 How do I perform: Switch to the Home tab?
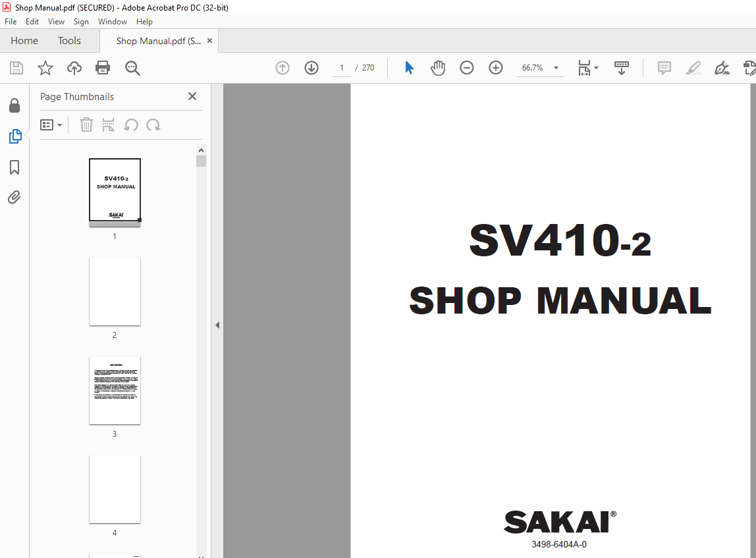(24, 40)
